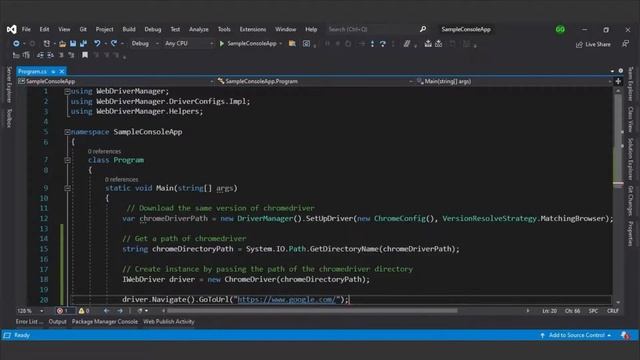Toggle the pin on Program.cs tab
Image resolution: width=640 pixels, height=360 pixels.
(53, 71)
